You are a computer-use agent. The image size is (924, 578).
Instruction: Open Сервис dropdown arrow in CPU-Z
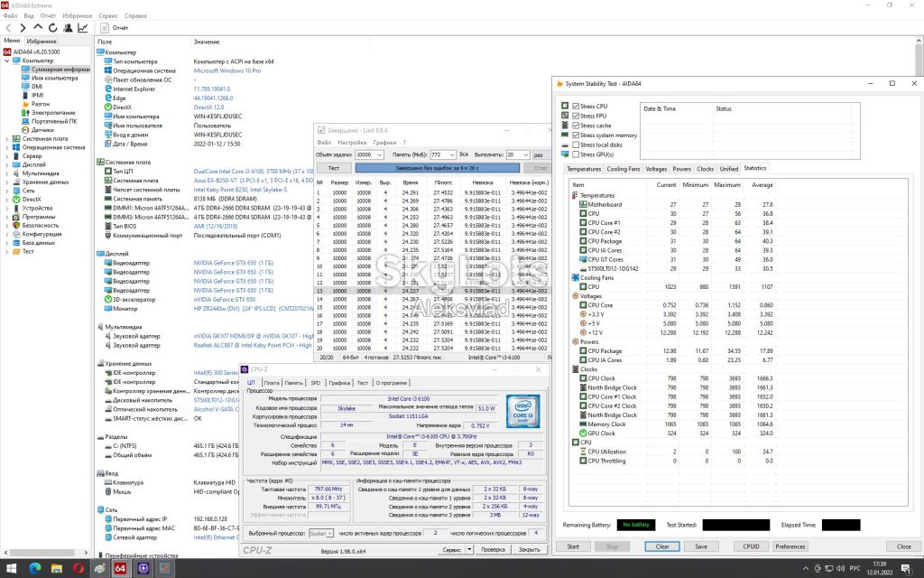[469, 549]
